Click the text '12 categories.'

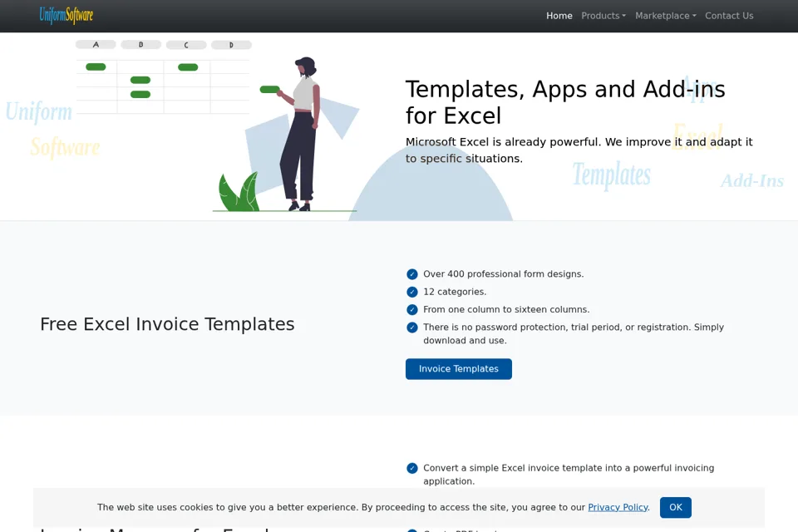tap(455, 292)
